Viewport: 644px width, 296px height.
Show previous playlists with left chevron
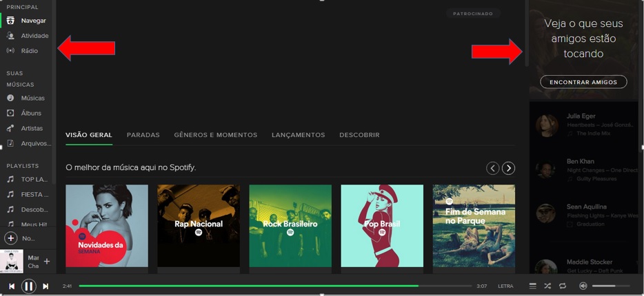(493, 168)
